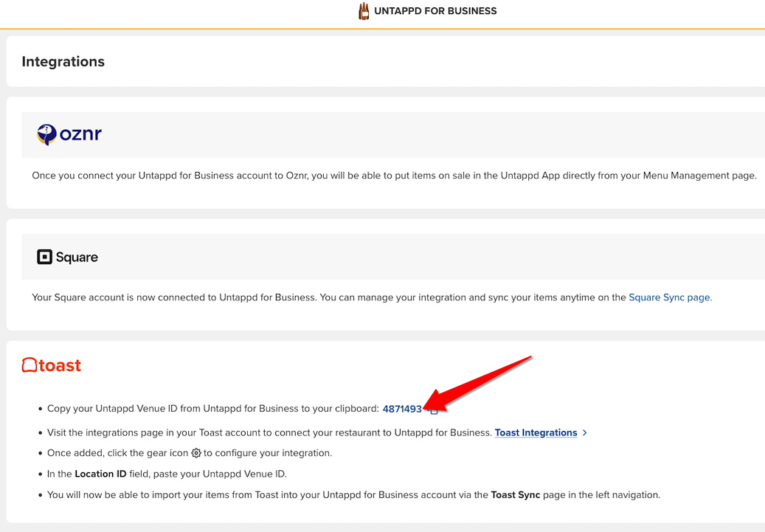Click the bold 'Location ID' text

pyautogui.click(x=104, y=474)
